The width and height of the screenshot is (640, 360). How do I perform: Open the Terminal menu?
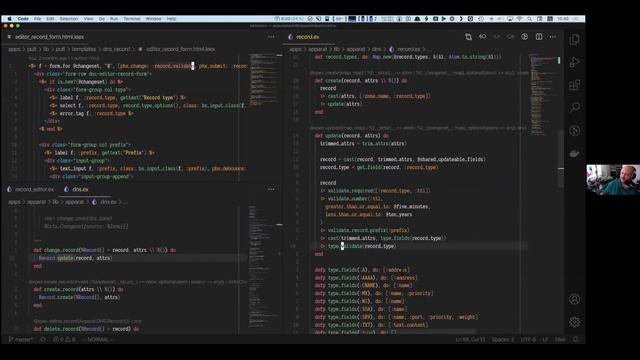point(132,19)
